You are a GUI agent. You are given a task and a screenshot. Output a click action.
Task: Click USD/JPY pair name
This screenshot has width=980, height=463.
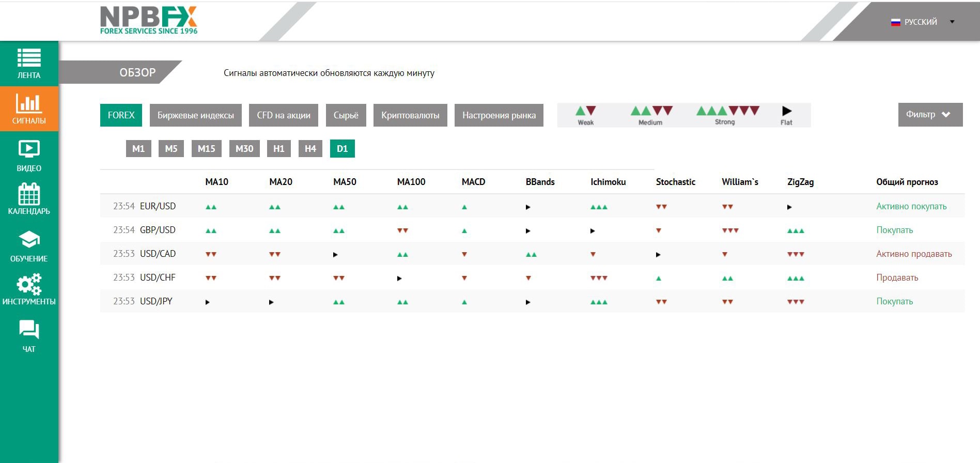pyautogui.click(x=156, y=301)
